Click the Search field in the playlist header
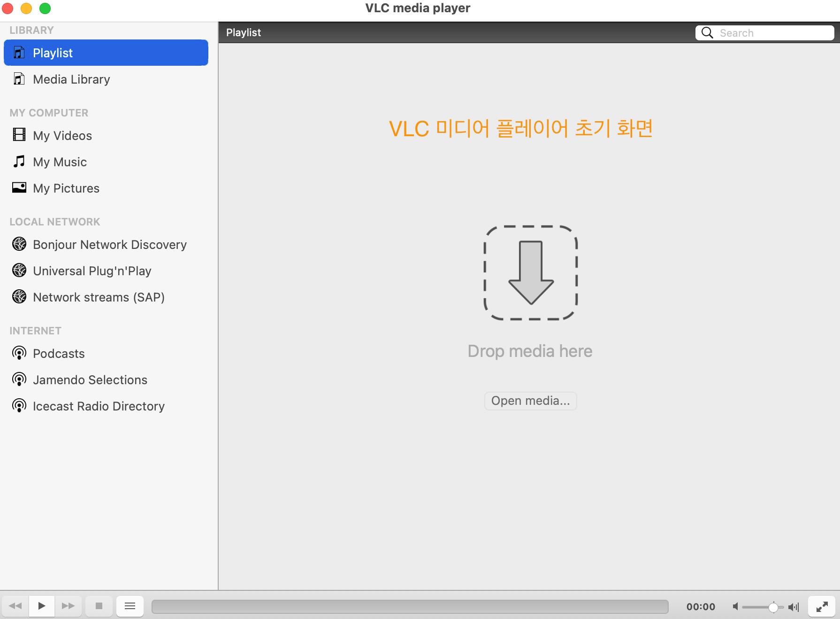 pyautogui.click(x=764, y=32)
